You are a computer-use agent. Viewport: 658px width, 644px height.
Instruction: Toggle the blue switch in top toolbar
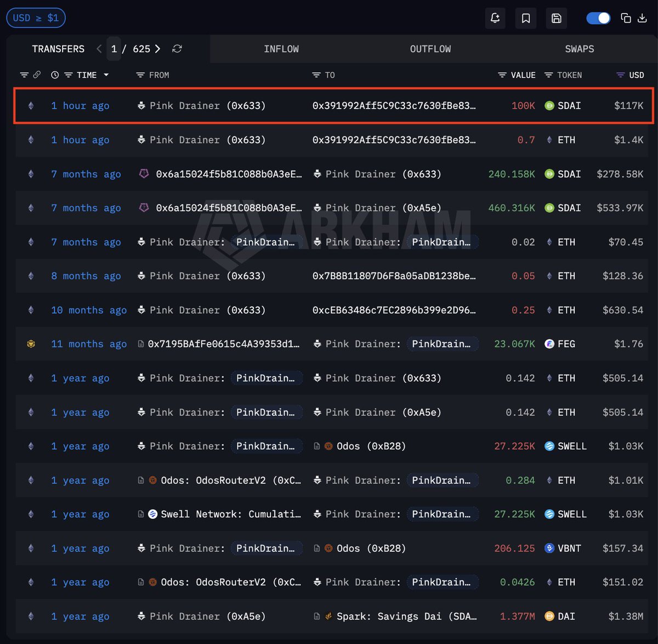point(598,18)
